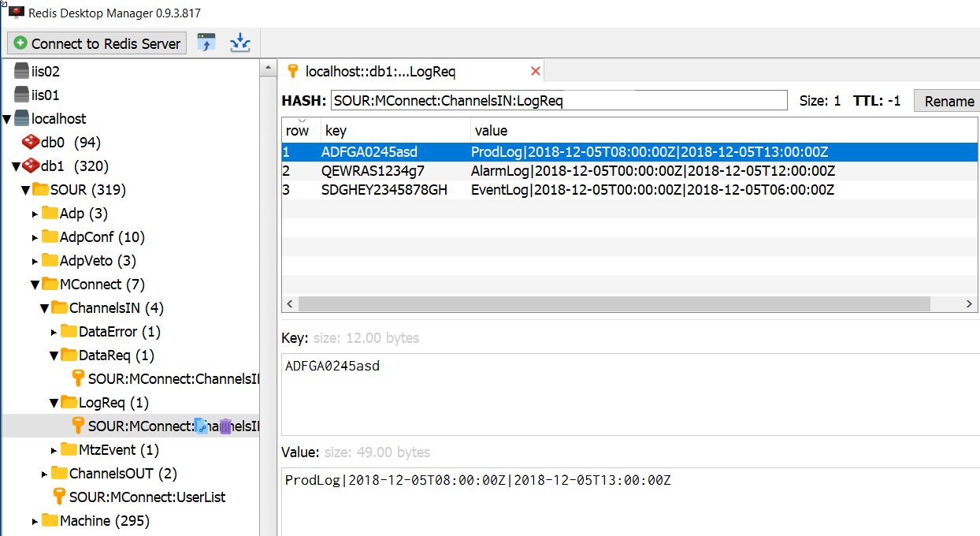This screenshot has width=980, height=536.
Task: Click the MConnect folder icon
Action: click(x=50, y=284)
